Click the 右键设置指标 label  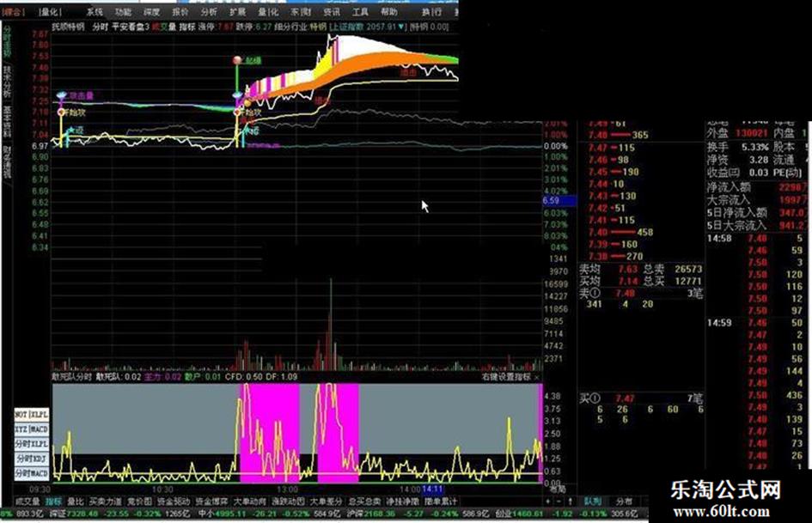pos(506,377)
